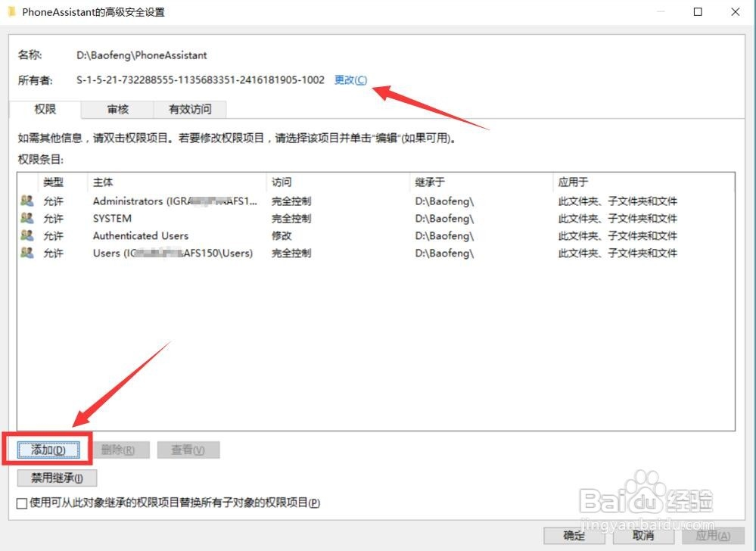Click the 删除(R) button
This screenshot has width=756, height=551.
123,449
